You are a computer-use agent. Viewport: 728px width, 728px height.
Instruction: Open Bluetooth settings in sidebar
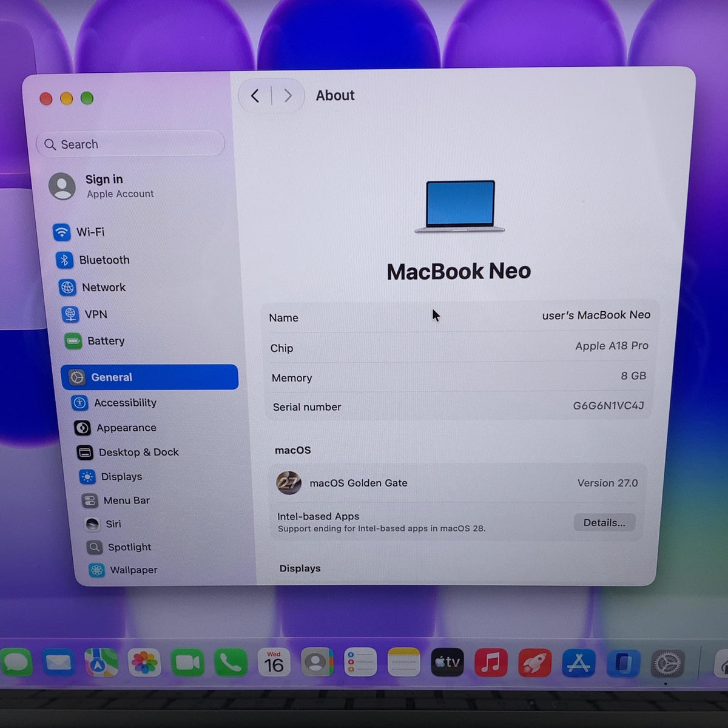(x=92, y=260)
